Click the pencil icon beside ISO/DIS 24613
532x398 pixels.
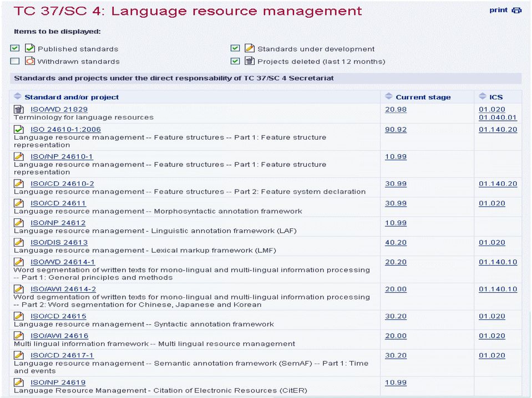[19, 242]
